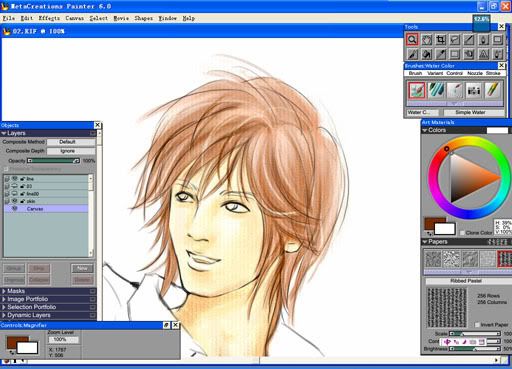The image size is (512, 369).
Task: Adjust the layer Opacity slider
Action: [53, 161]
